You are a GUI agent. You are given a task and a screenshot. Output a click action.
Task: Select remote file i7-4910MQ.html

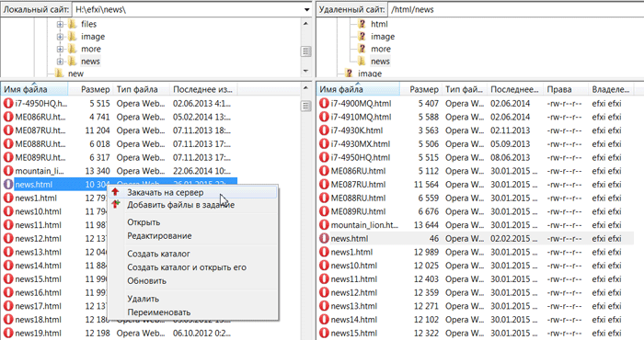(x=361, y=117)
